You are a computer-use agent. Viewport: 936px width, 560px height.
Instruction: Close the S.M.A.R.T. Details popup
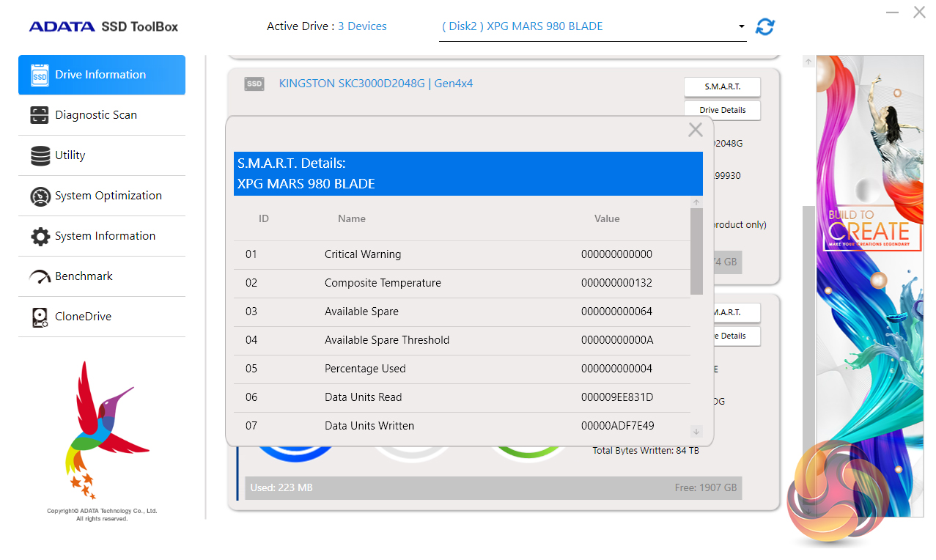696,130
